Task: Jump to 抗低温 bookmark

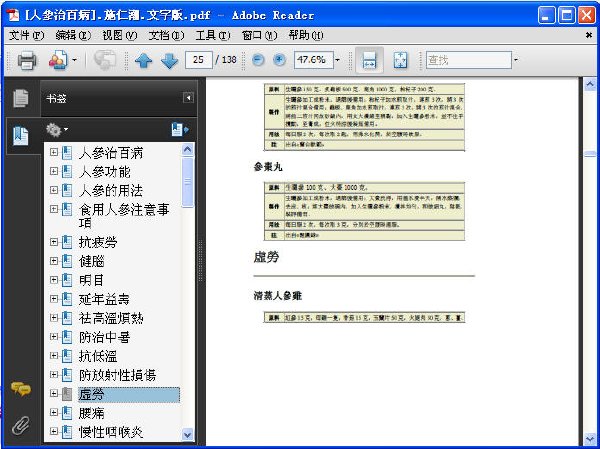Action: (x=98, y=356)
